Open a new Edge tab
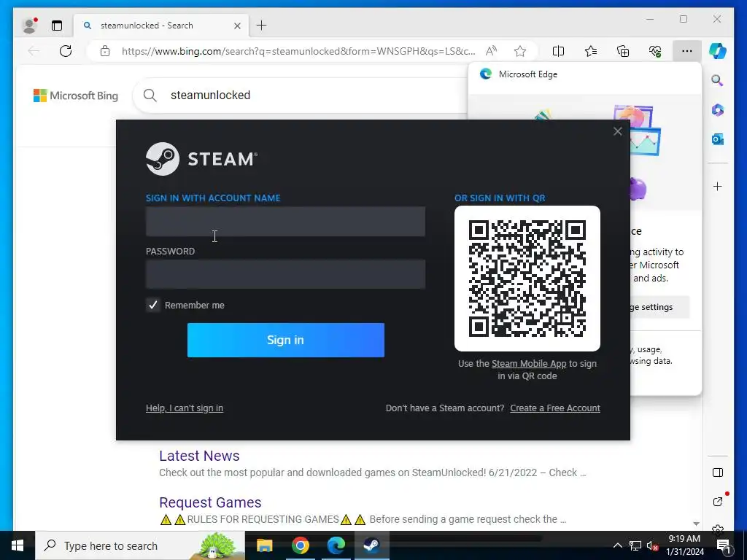Screen dimensions: 747x560 pyautogui.click(x=262, y=26)
